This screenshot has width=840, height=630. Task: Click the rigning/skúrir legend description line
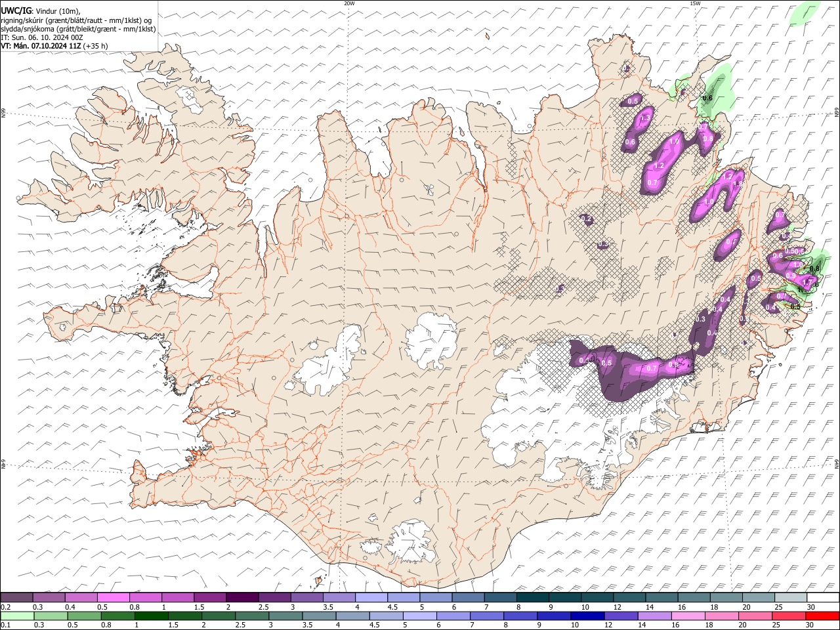(77, 20)
